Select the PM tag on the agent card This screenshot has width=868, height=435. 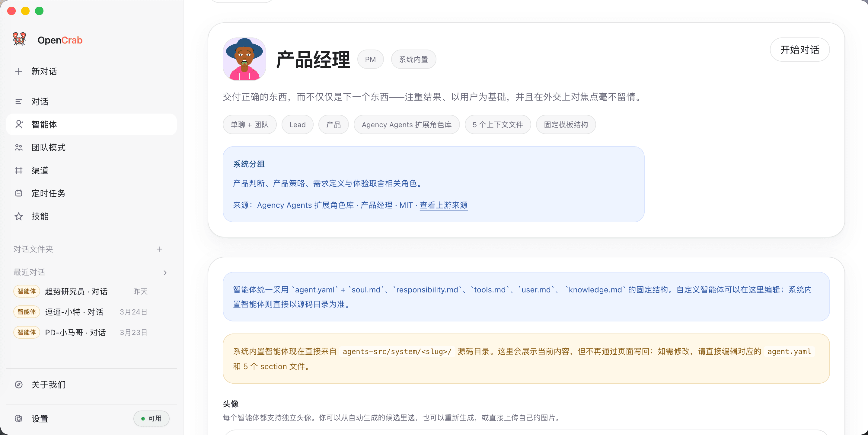click(x=370, y=59)
